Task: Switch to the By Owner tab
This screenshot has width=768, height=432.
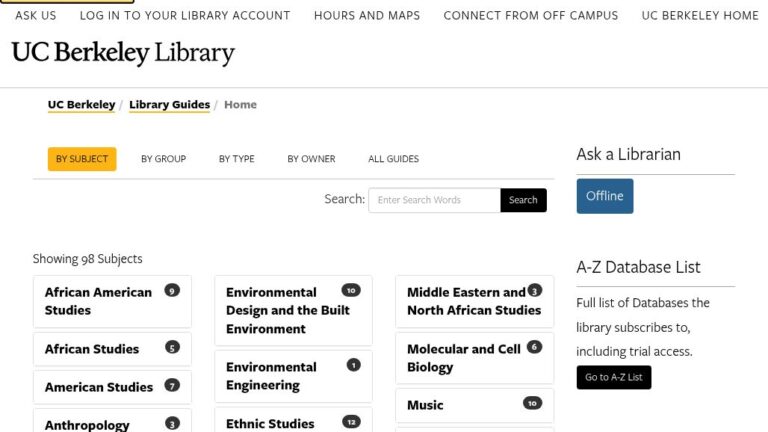Action: click(312, 159)
